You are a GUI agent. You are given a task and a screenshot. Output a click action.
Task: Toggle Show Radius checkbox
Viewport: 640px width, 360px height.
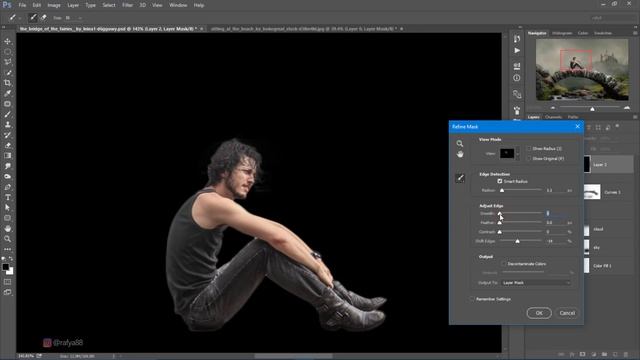click(529, 149)
